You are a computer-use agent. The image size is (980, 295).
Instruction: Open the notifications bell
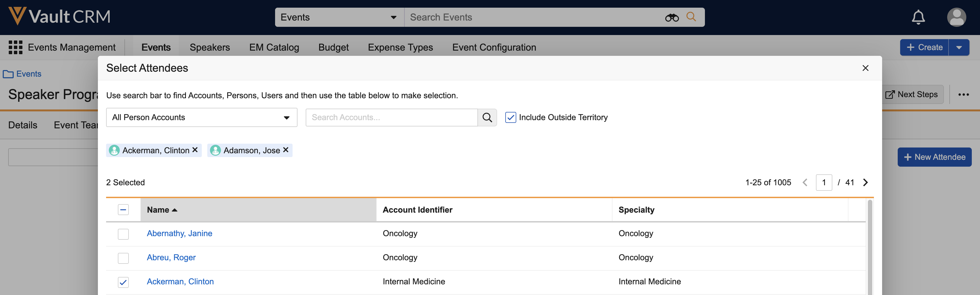pos(918,17)
